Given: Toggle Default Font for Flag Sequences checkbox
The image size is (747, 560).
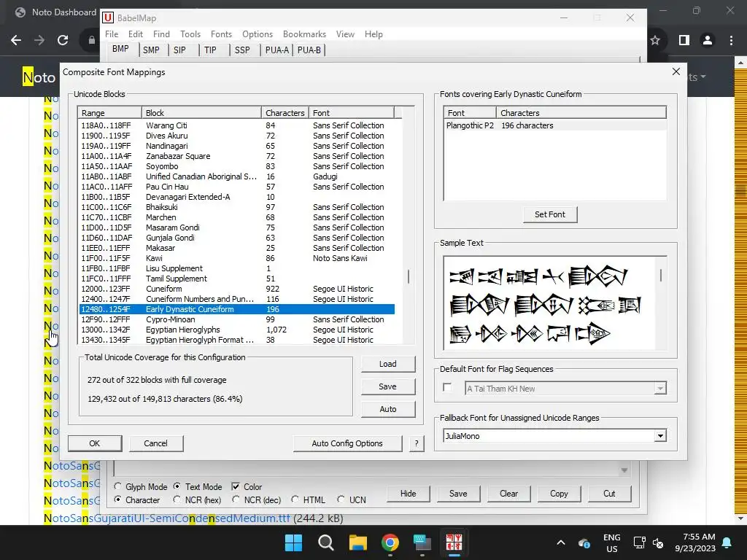Looking at the screenshot, I should [447, 387].
